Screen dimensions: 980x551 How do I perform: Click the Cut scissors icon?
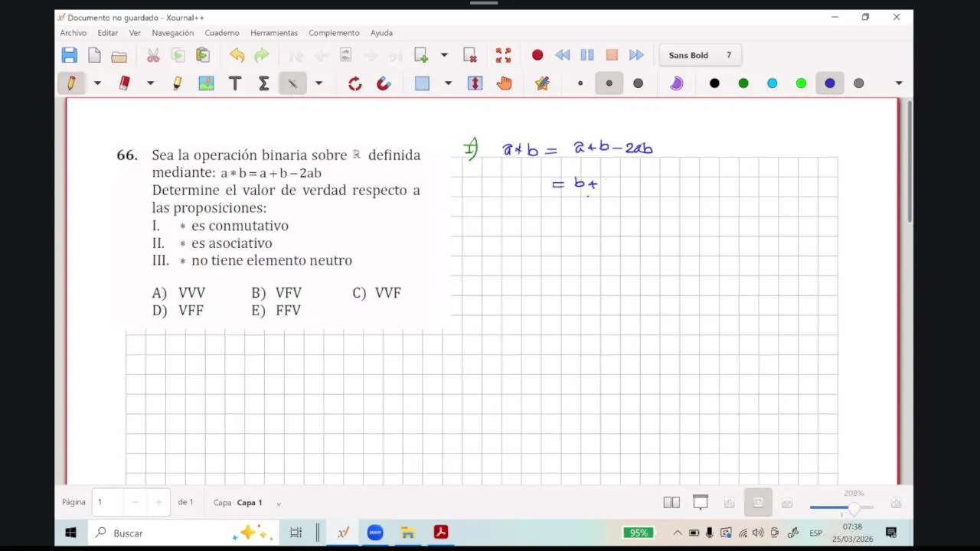[153, 55]
